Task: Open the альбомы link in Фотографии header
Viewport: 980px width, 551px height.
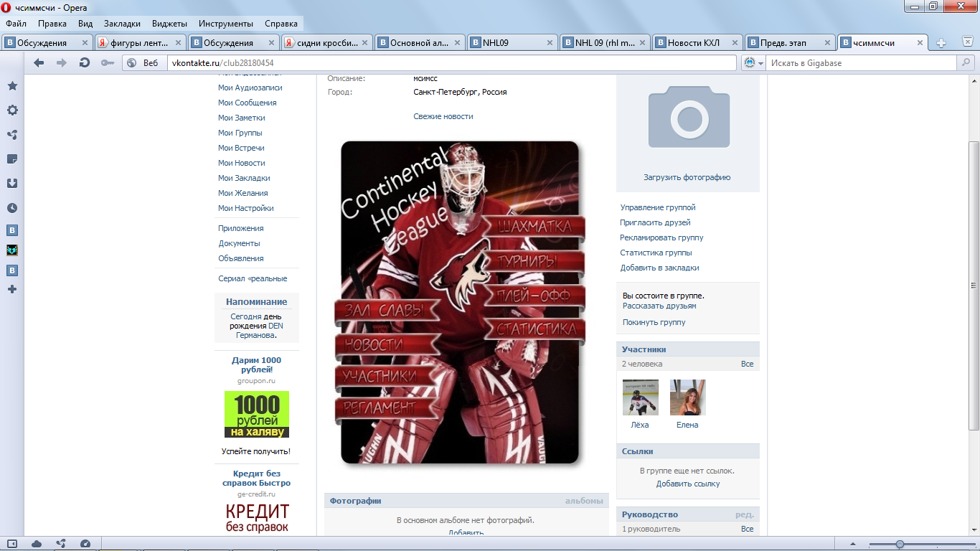Action: pos(584,501)
